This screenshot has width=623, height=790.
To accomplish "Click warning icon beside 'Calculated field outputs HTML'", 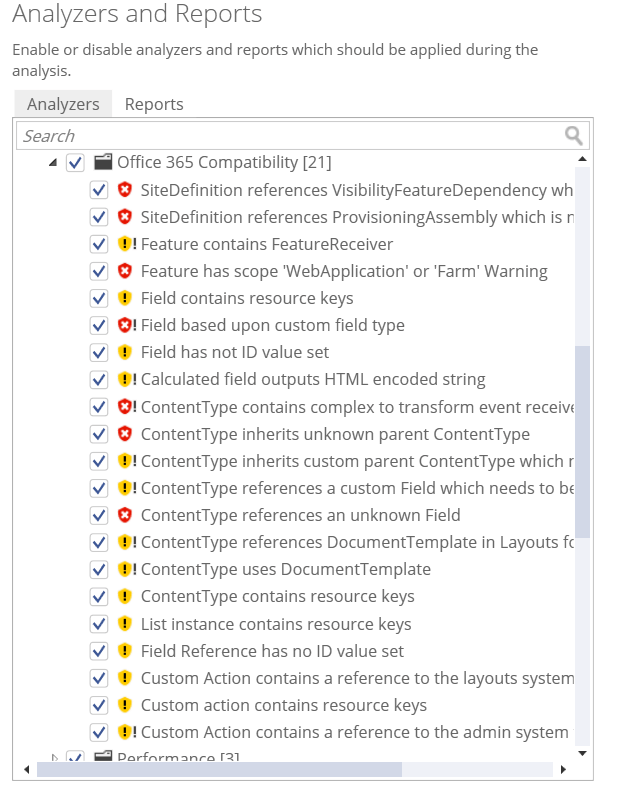I will coord(126,379).
